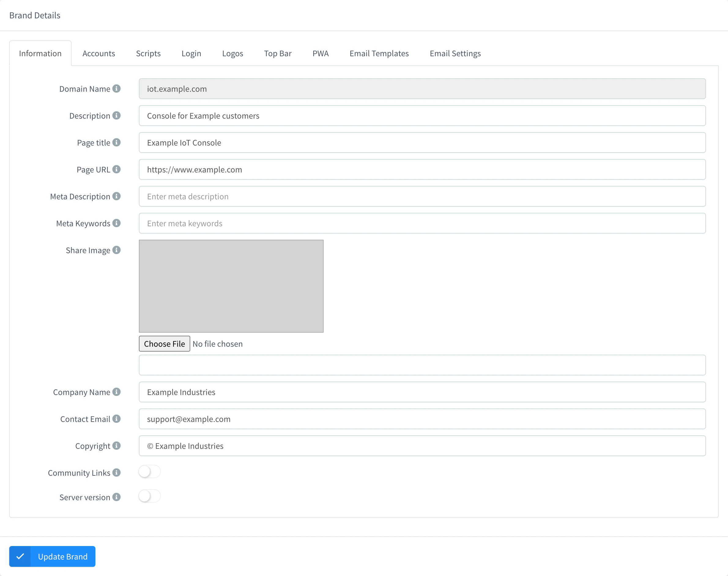
Task: Click the Description info icon
Action: click(x=116, y=115)
